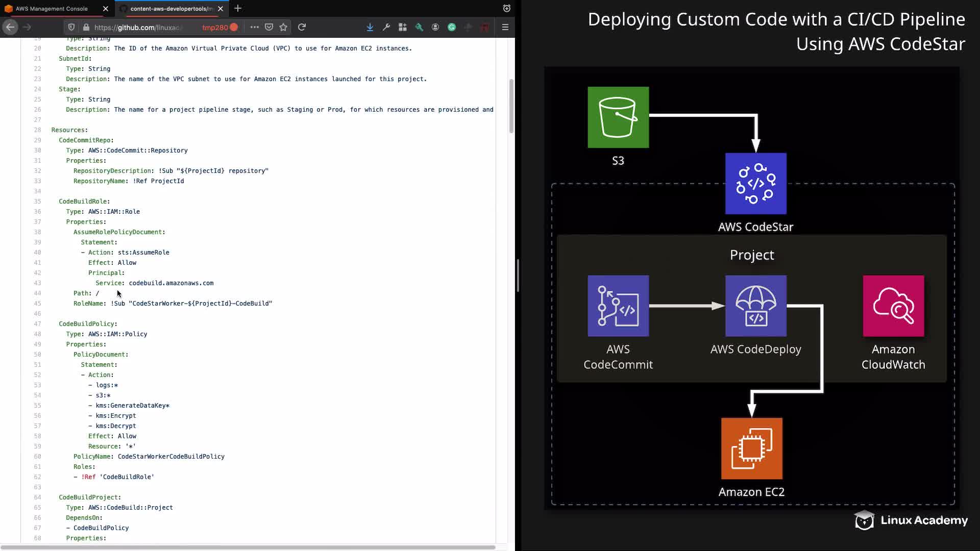980x551 pixels.
Task: Open the Firefox downloads arrow
Action: [370, 27]
